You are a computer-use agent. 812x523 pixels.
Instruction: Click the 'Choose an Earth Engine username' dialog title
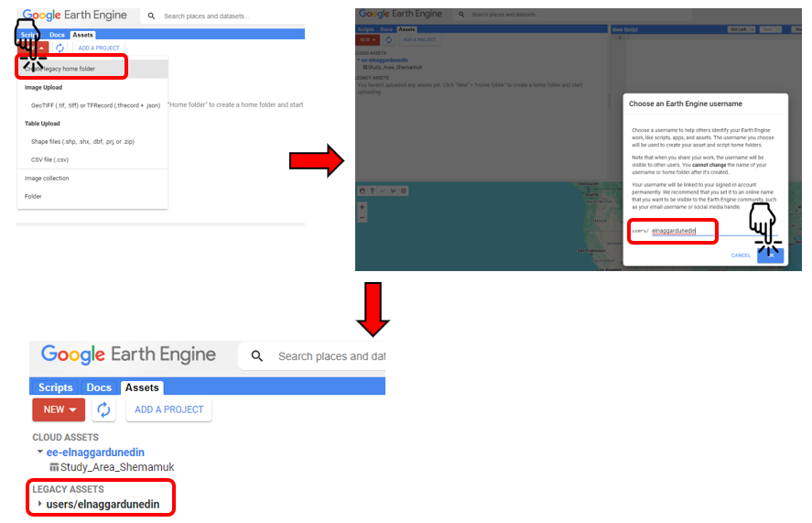(685, 104)
